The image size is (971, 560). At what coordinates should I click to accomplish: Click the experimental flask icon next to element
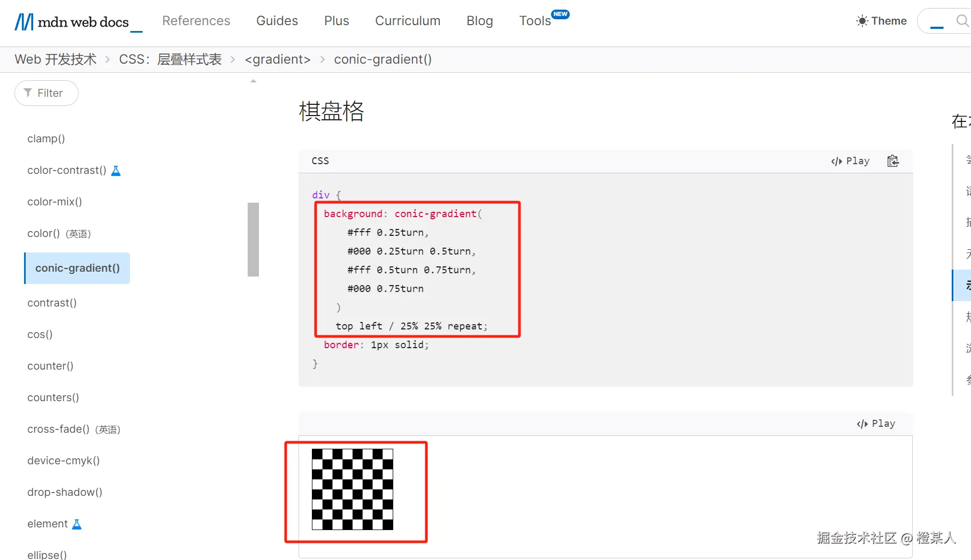pos(77,524)
